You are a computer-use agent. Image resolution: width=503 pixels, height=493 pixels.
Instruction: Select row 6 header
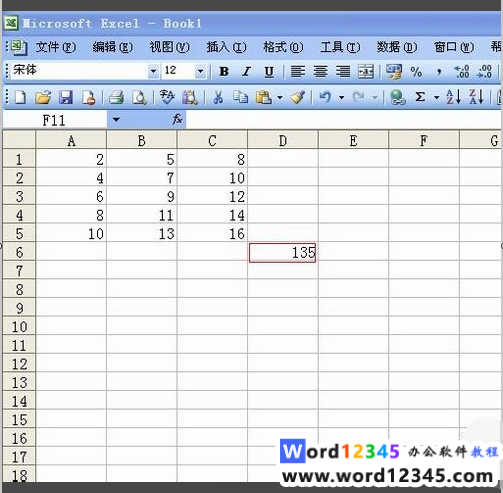coord(19,252)
